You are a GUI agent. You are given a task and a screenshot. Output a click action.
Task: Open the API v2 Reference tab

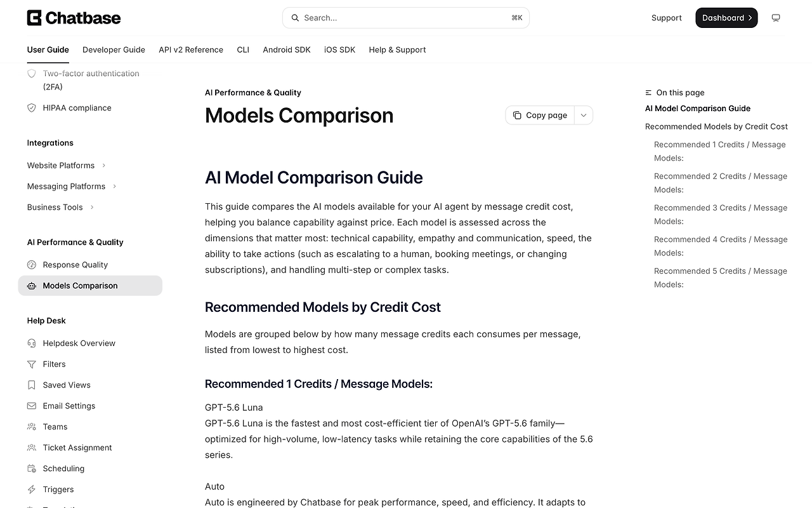(191, 50)
